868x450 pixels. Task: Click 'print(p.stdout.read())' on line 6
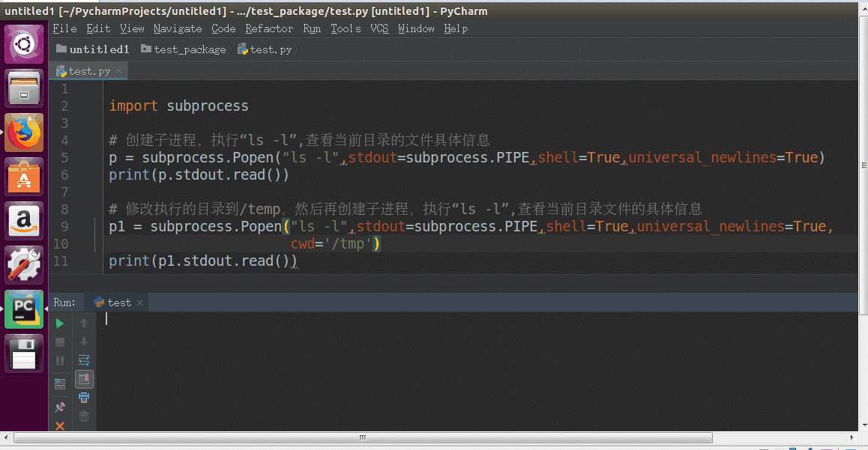pos(199,175)
